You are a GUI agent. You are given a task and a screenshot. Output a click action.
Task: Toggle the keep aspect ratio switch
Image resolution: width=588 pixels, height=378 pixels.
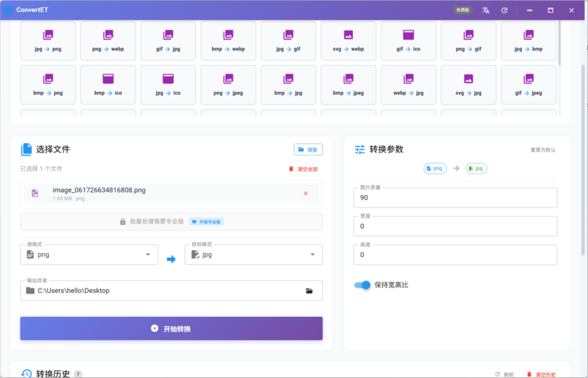[362, 285]
